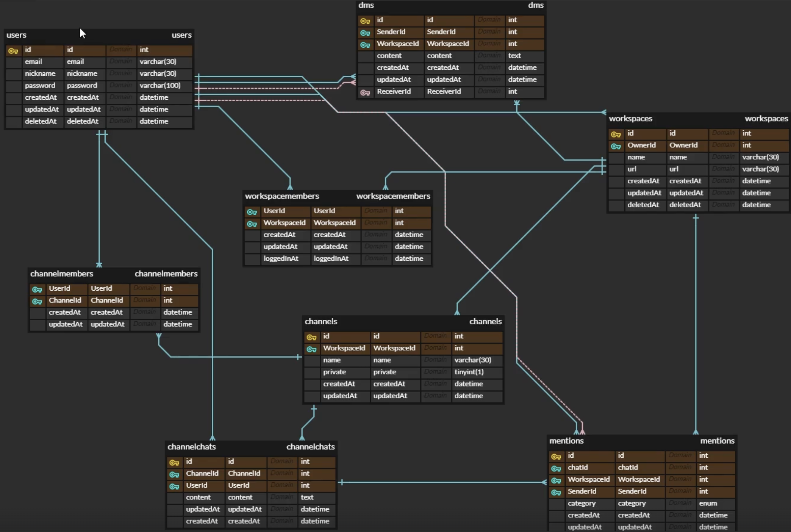Click tinyint(1) type of channels private column

pos(469,372)
